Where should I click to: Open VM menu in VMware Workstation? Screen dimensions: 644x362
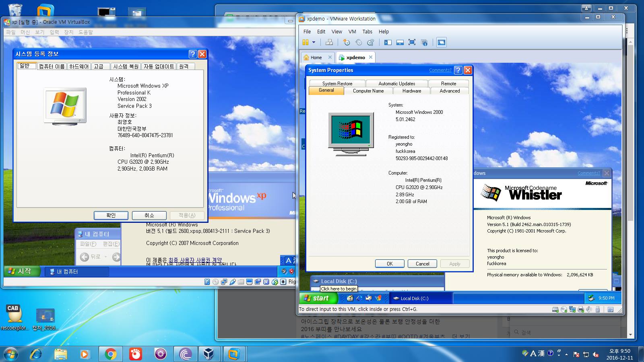point(352,31)
